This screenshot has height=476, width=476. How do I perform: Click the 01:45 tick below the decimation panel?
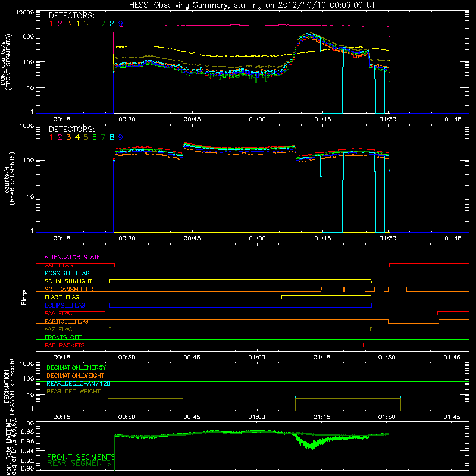452,417
